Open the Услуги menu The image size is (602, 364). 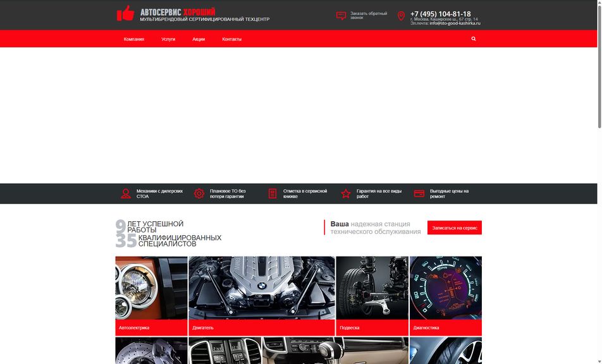click(168, 39)
